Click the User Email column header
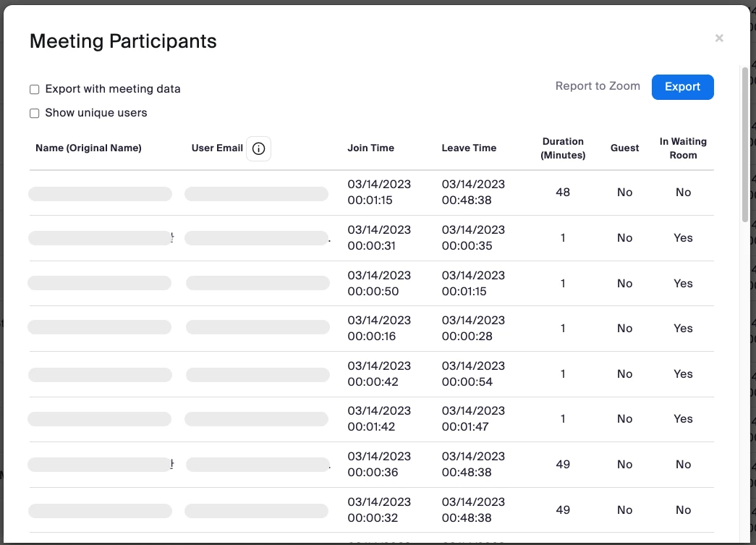This screenshot has width=756, height=545. pyautogui.click(x=217, y=148)
